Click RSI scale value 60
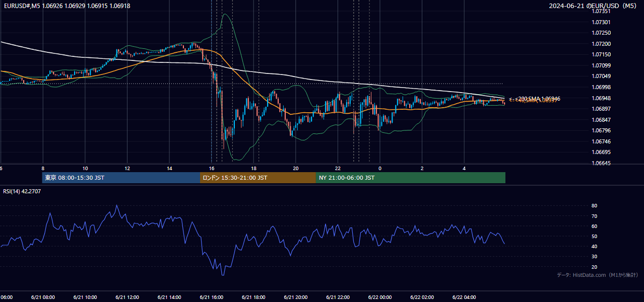 point(595,226)
